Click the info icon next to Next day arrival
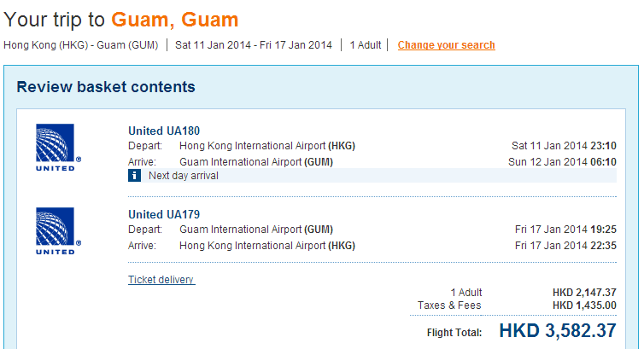 coord(134,176)
